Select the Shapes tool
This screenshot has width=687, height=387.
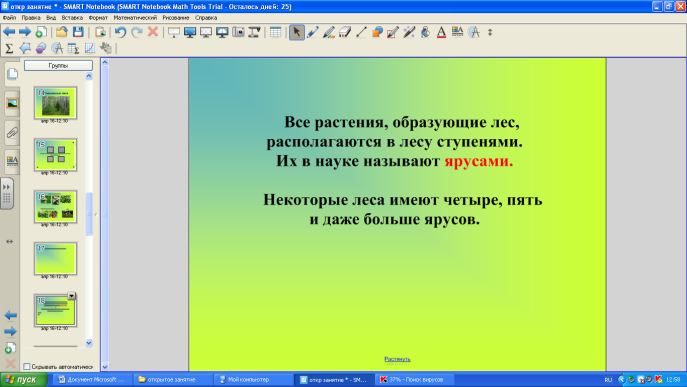pos(377,32)
